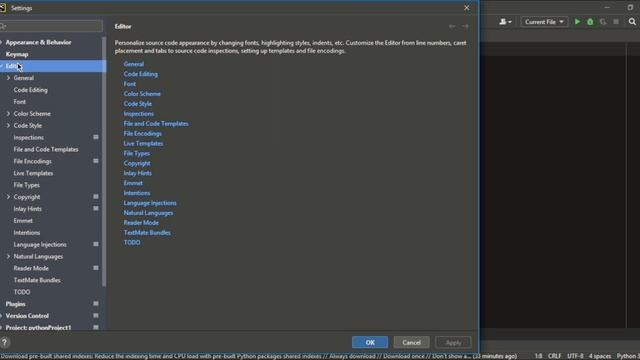The width and height of the screenshot is (640, 360).
Task: Open the Color Scheme link
Action: [x=142, y=94]
